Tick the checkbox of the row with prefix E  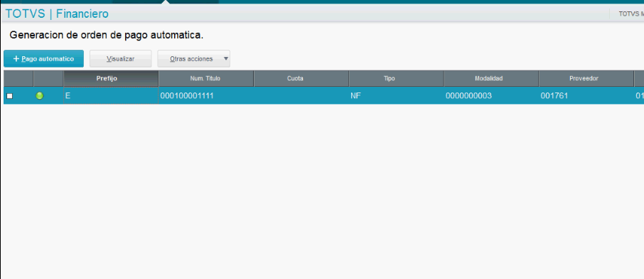point(9,96)
